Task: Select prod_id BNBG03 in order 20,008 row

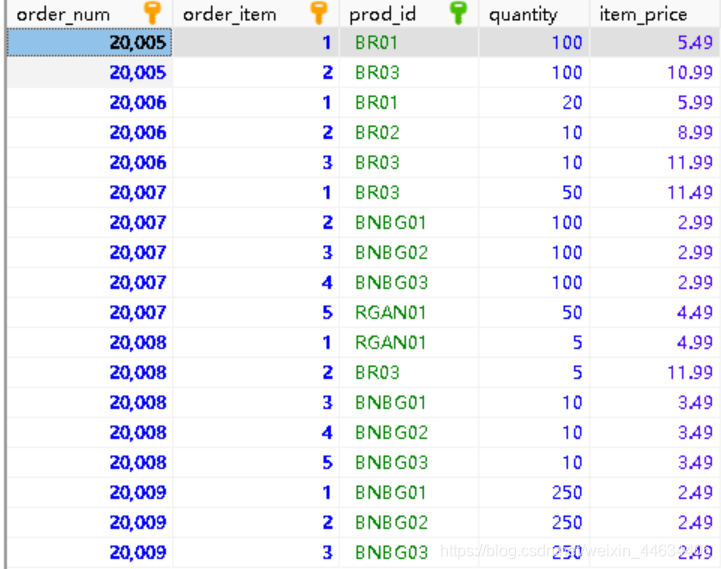Action: 409,462
